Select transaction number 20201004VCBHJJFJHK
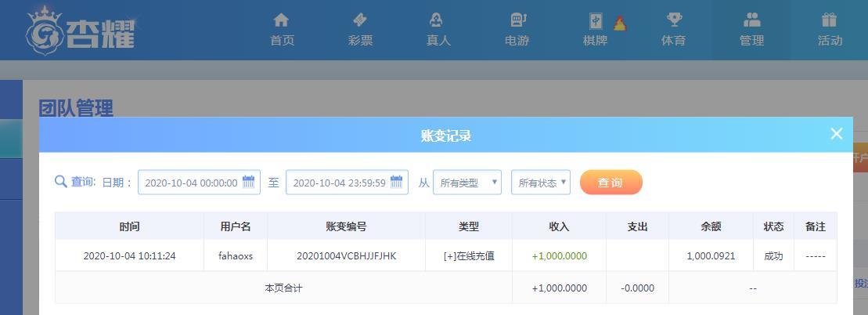 pos(347,256)
